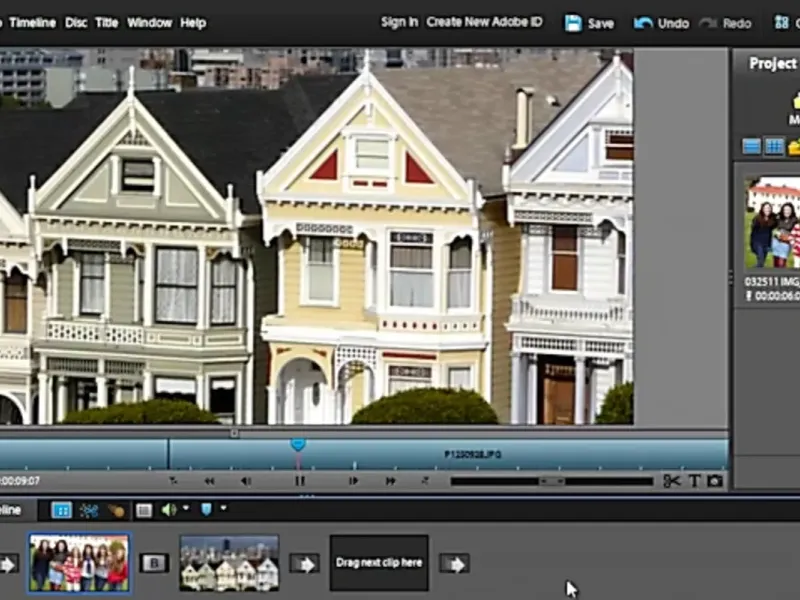Select the girls group clip in sceneline

[x=79, y=563]
